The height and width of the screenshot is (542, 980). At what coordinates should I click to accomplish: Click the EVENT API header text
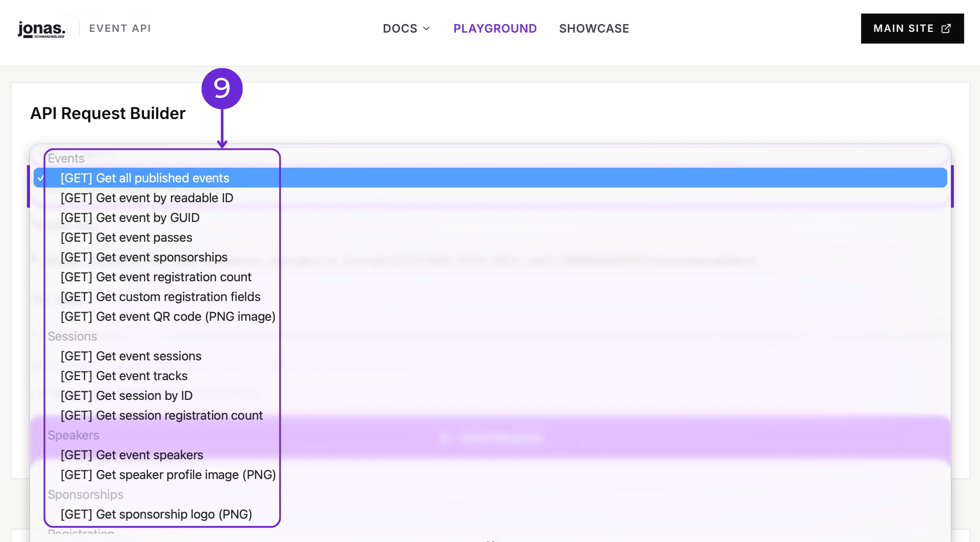[x=120, y=29]
